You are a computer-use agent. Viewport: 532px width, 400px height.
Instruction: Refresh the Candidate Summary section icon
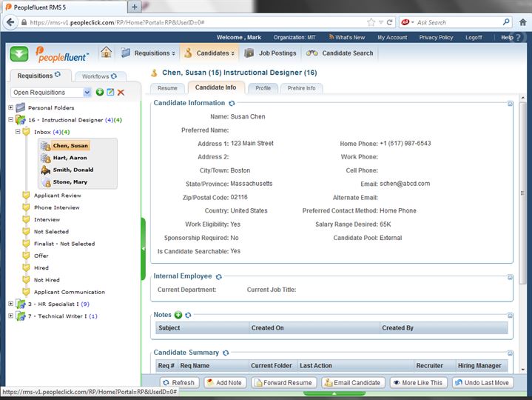(x=226, y=353)
